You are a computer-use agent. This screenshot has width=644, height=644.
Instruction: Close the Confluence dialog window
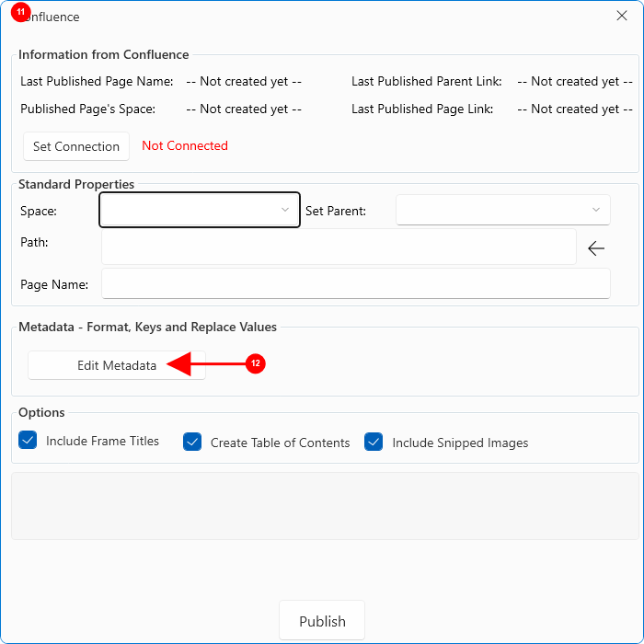click(x=621, y=16)
